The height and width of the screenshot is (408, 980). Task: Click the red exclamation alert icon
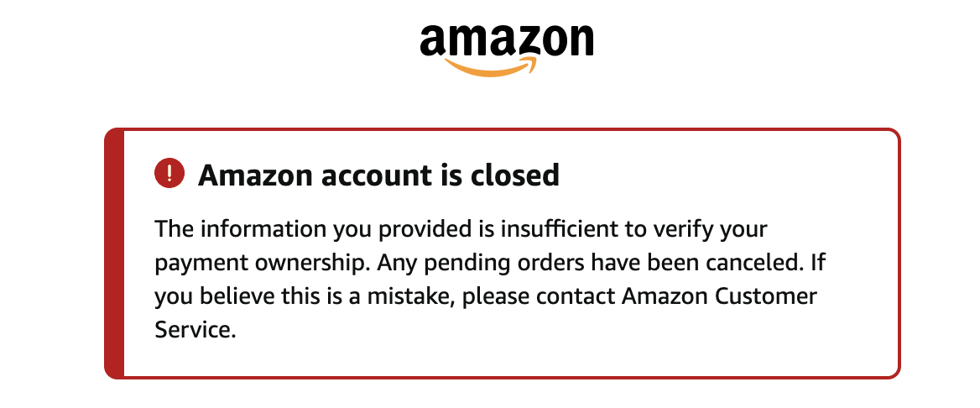pos(169,174)
